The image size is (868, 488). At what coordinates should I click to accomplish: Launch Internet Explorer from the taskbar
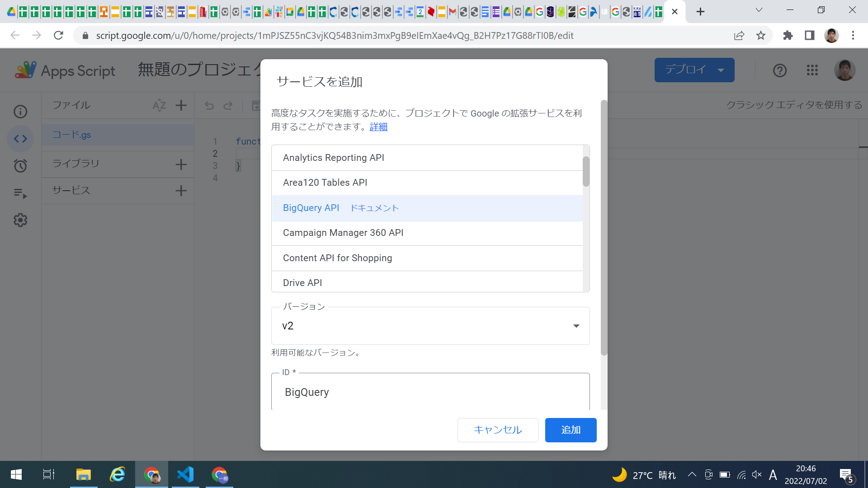[x=118, y=474]
